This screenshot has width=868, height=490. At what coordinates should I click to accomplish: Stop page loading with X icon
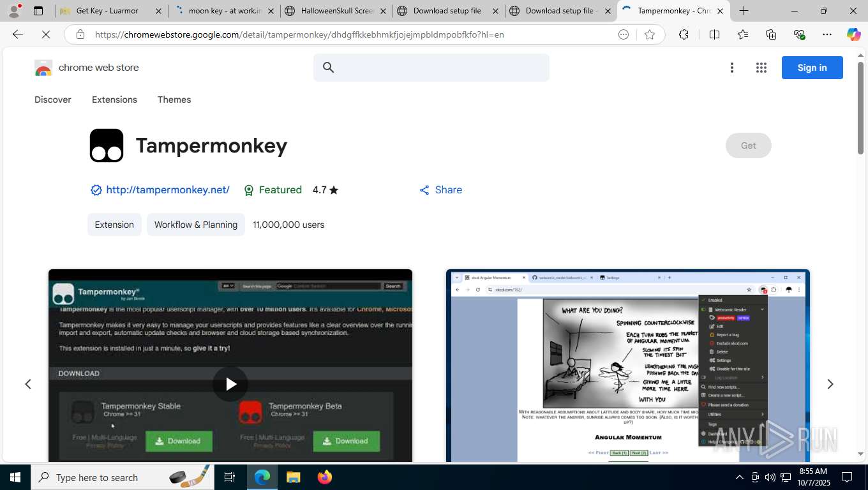tap(46, 34)
